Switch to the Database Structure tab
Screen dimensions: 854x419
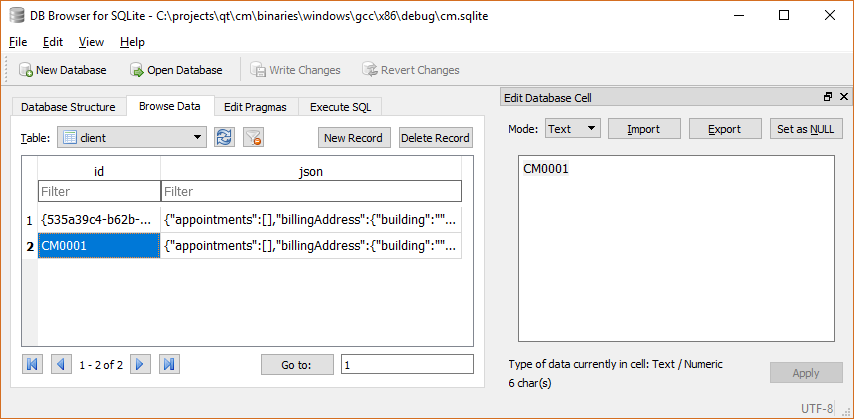click(x=68, y=107)
